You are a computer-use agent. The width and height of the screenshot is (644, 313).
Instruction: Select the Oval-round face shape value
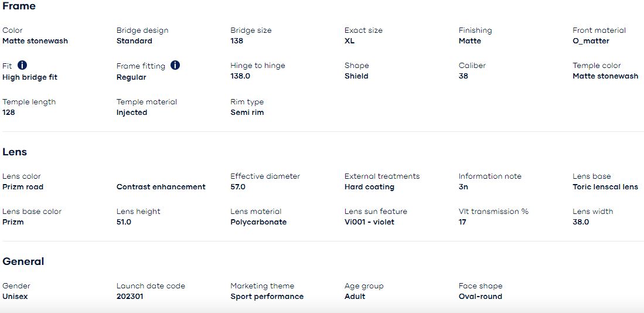tap(481, 297)
